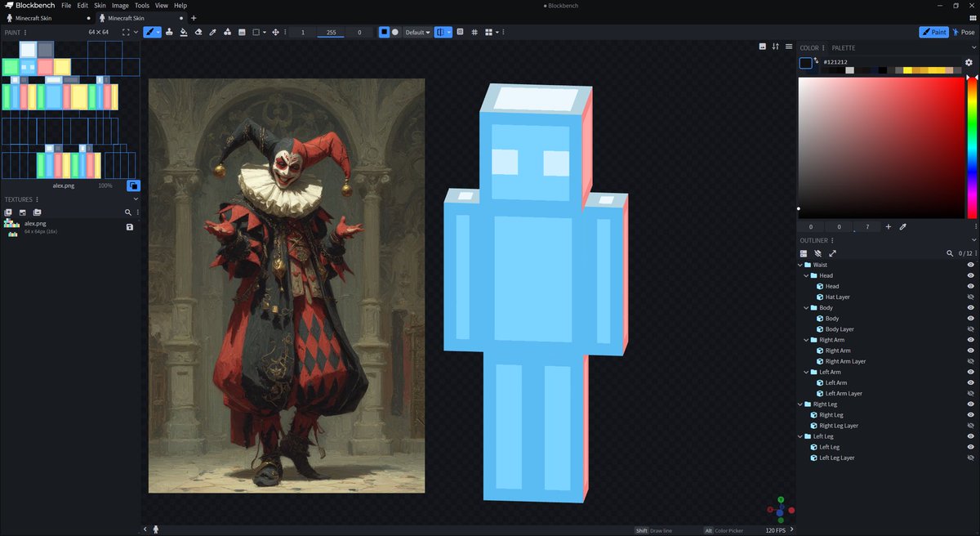
Task: Choose the square brush shape
Action: click(x=384, y=32)
